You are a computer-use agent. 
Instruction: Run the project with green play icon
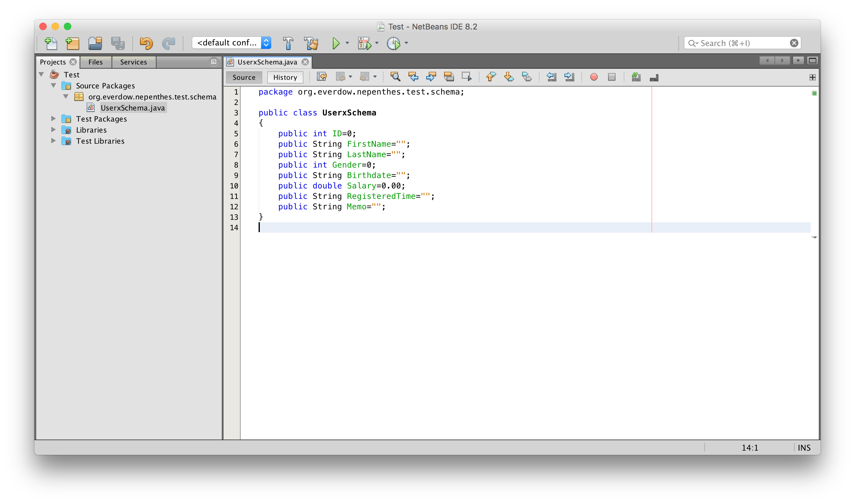point(336,43)
